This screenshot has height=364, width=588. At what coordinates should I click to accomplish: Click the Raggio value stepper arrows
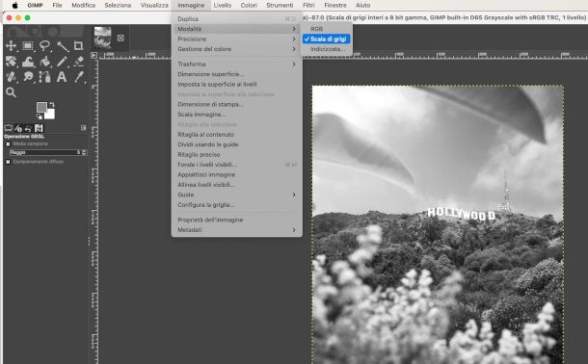(x=84, y=152)
